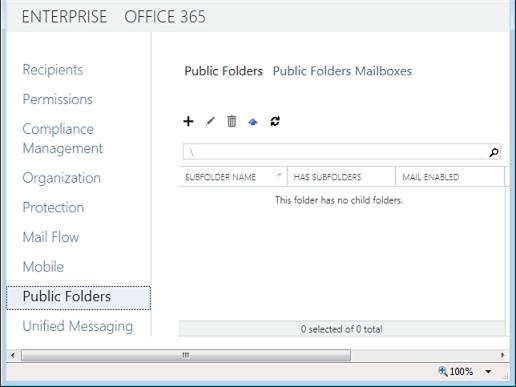This screenshot has width=516, height=387.
Task: Click the zoom magnifier icon at 100%
Action: click(443, 371)
